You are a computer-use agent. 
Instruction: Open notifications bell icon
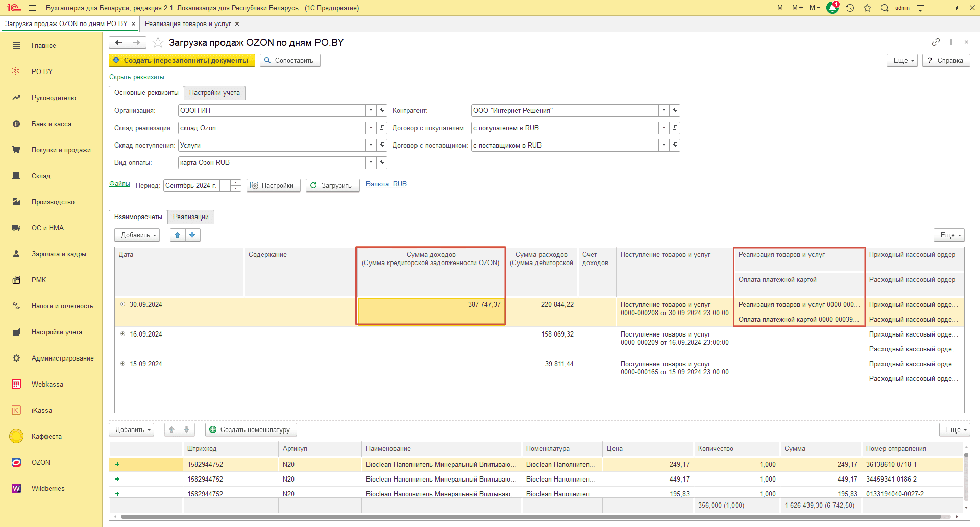[832, 8]
